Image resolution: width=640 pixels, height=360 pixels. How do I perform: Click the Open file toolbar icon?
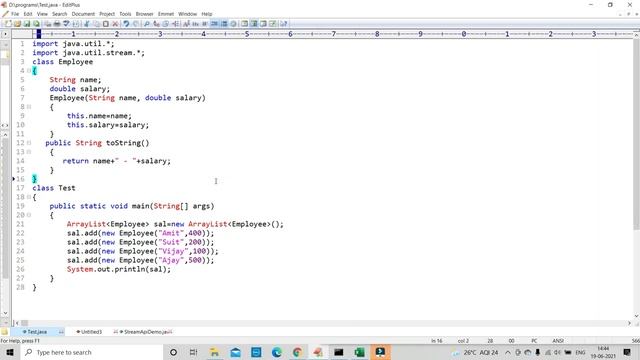[x=18, y=24]
